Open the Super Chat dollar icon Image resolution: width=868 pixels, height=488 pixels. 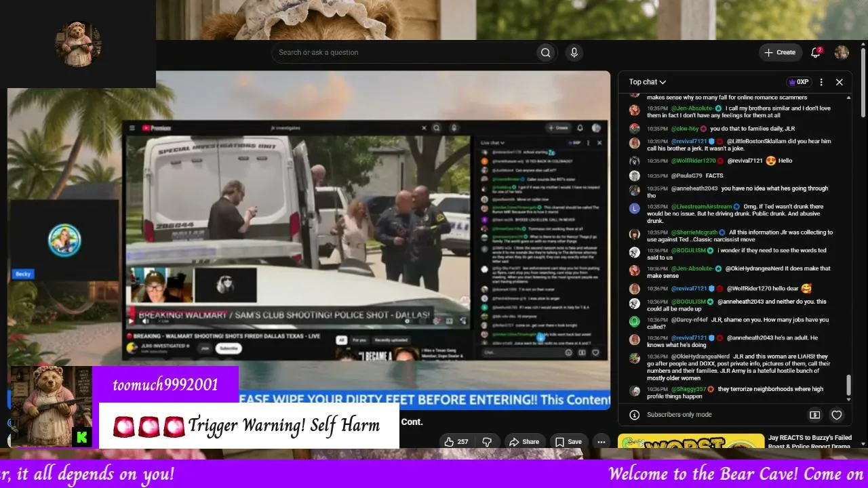(815, 415)
